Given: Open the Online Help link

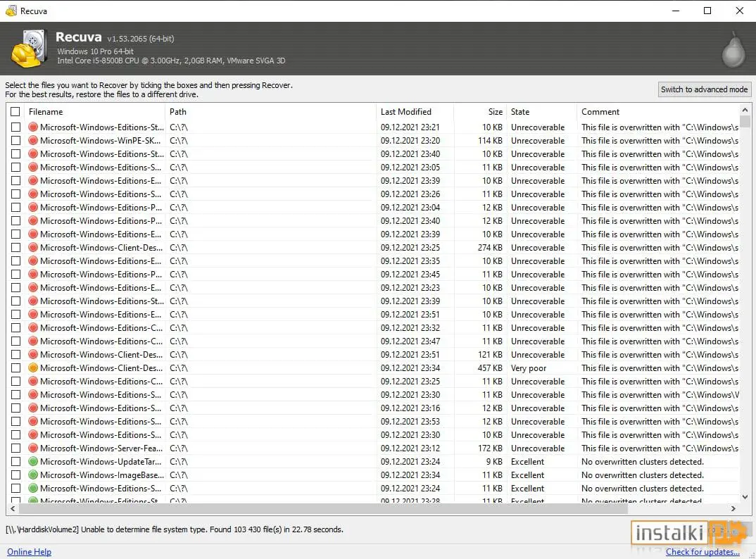Looking at the screenshot, I should [x=29, y=552].
